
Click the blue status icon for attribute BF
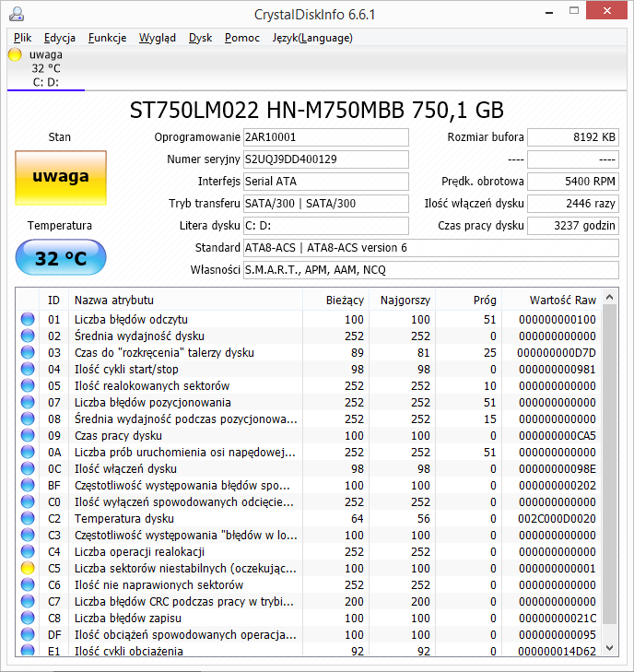(x=28, y=485)
